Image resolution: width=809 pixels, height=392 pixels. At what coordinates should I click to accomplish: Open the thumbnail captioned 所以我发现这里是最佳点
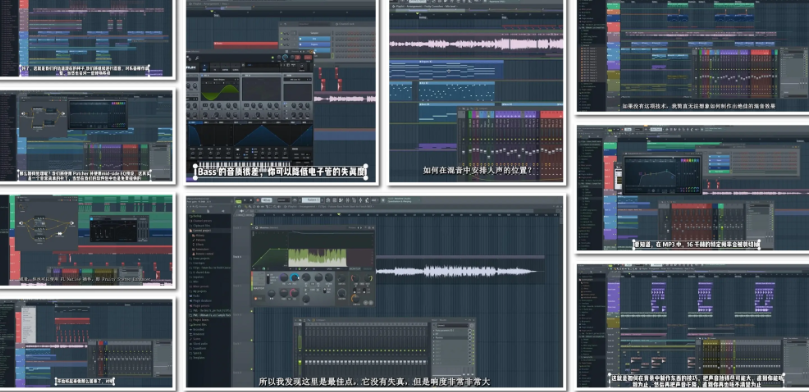click(375, 292)
